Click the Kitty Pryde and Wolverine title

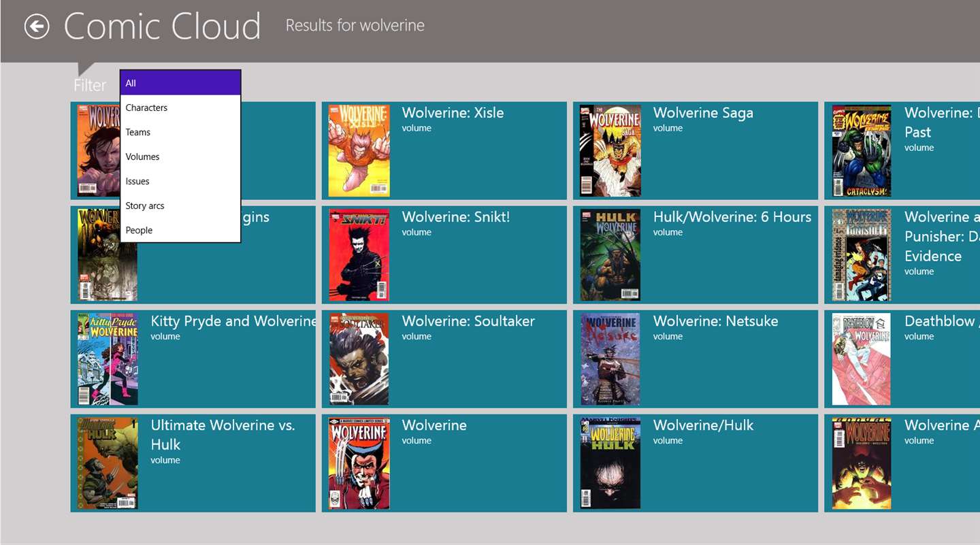pos(233,321)
